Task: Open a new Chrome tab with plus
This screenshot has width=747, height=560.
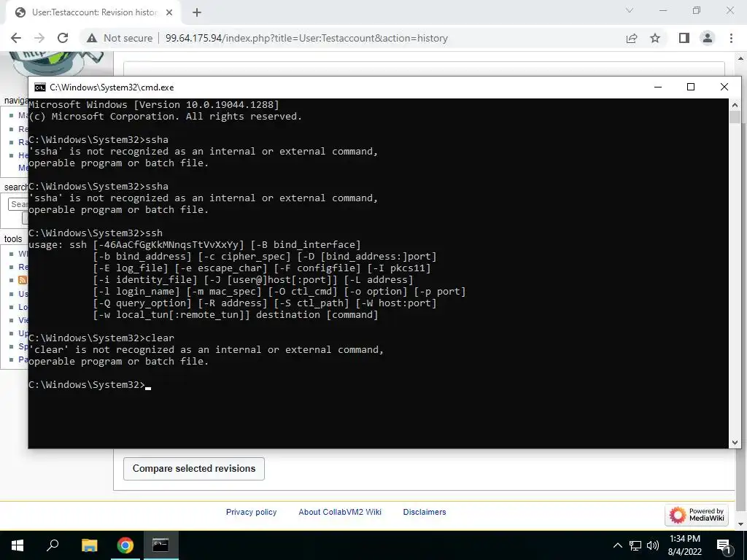Action: point(197,12)
